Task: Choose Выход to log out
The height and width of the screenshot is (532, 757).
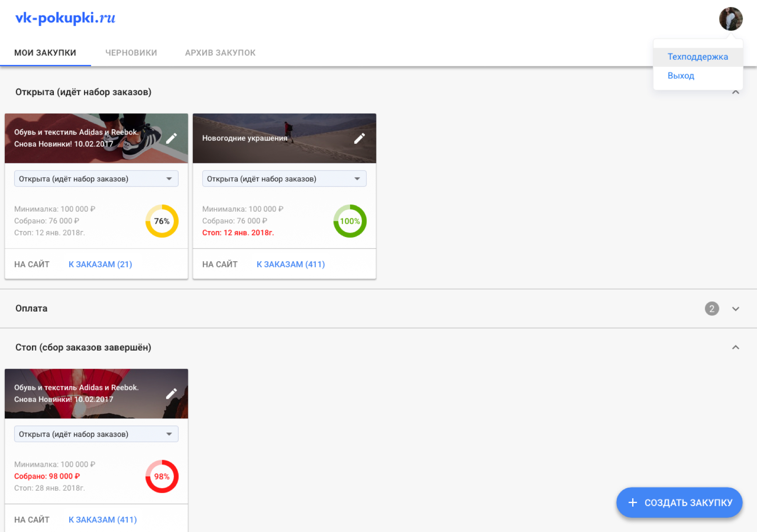Action: [698, 76]
